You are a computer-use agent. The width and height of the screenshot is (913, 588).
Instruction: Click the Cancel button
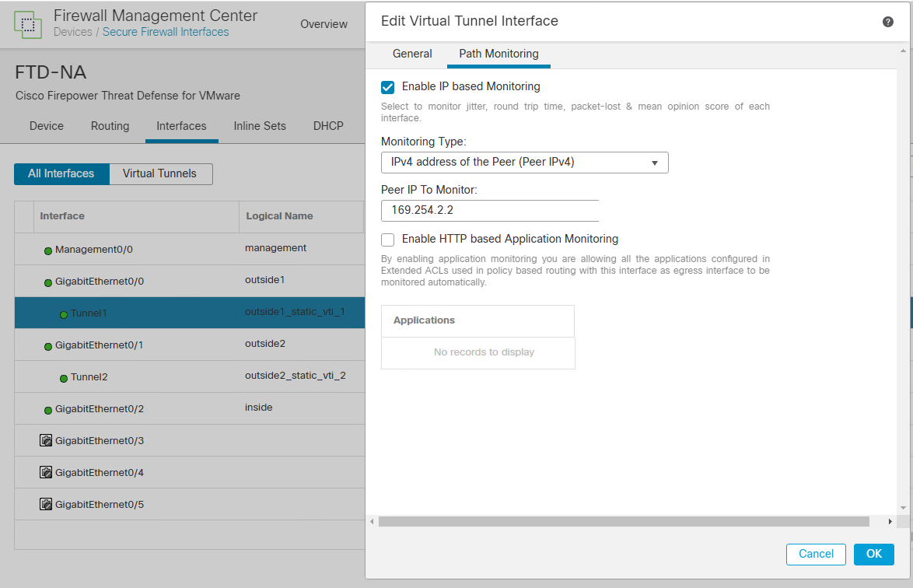click(x=816, y=554)
